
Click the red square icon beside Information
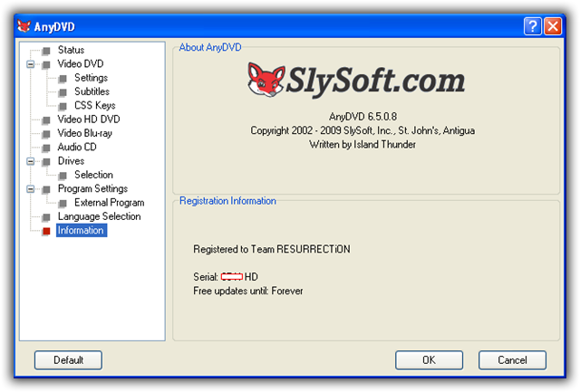tap(46, 231)
